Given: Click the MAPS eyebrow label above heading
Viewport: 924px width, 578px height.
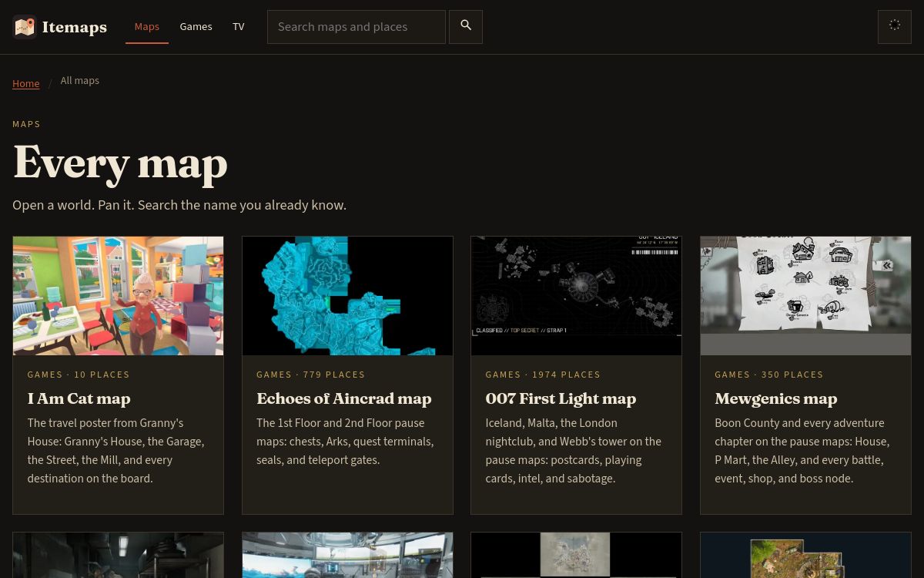Looking at the screenshot, I should pos(27,124).
